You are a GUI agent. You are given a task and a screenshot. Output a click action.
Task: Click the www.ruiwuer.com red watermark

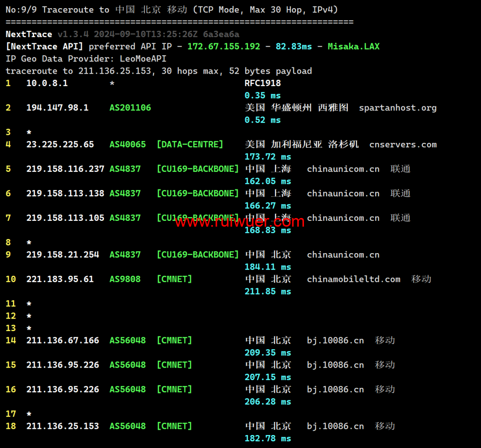240,222
